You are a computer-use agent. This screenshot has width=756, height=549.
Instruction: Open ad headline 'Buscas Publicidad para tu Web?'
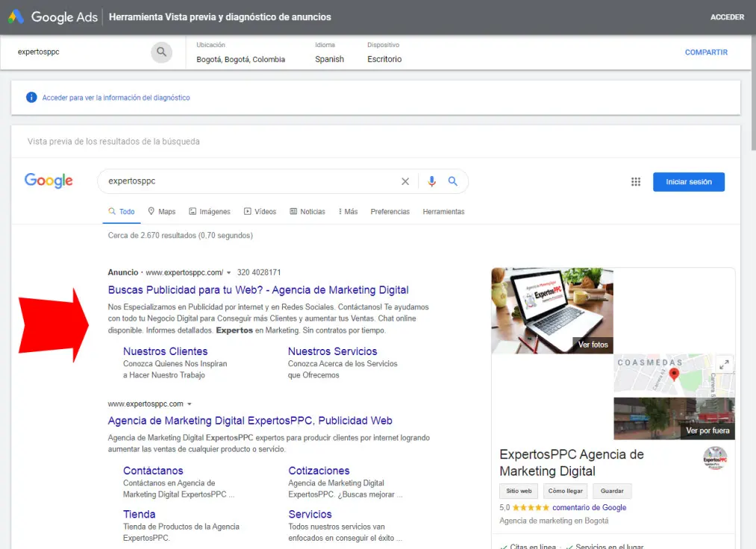tap(258, 290)
